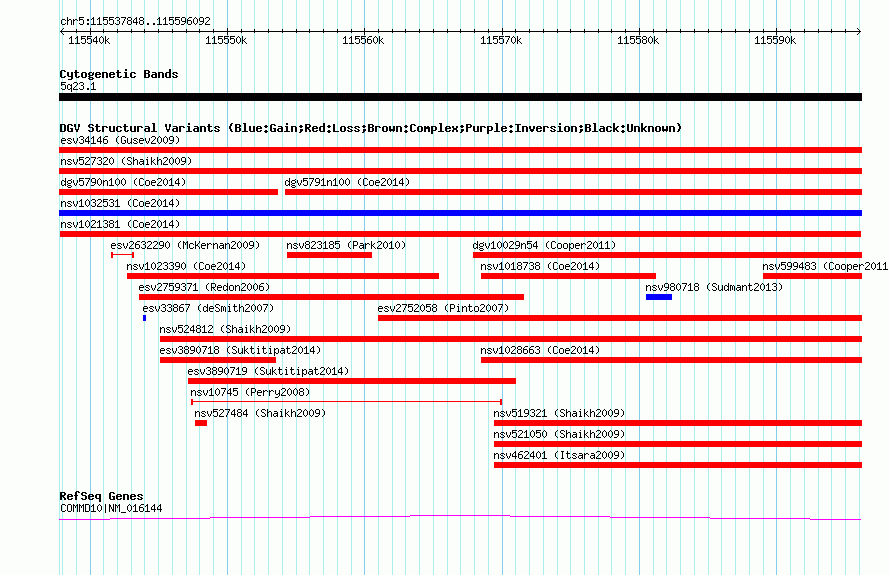Open nsv527484 (Shaikh2009) label

(x=261, y=413)
